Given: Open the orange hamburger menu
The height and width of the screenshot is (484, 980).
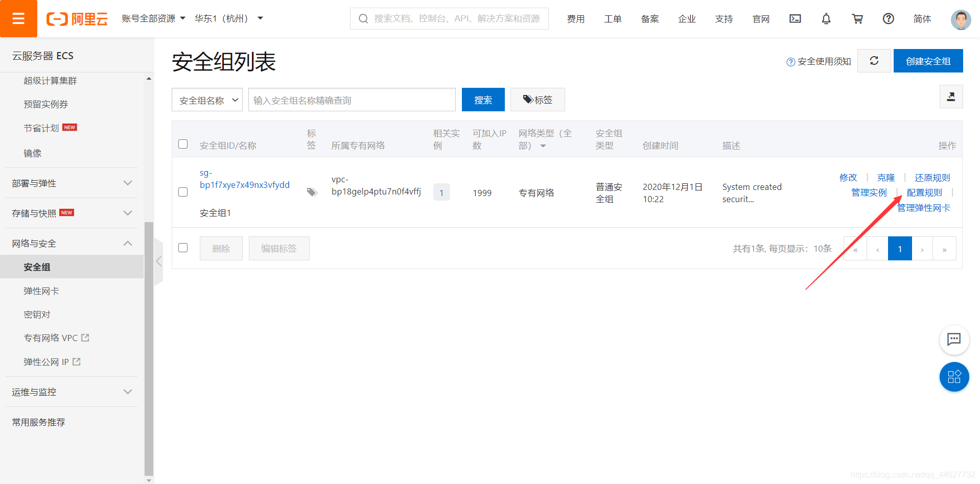Looking at the screenshot, I should 18,18.
